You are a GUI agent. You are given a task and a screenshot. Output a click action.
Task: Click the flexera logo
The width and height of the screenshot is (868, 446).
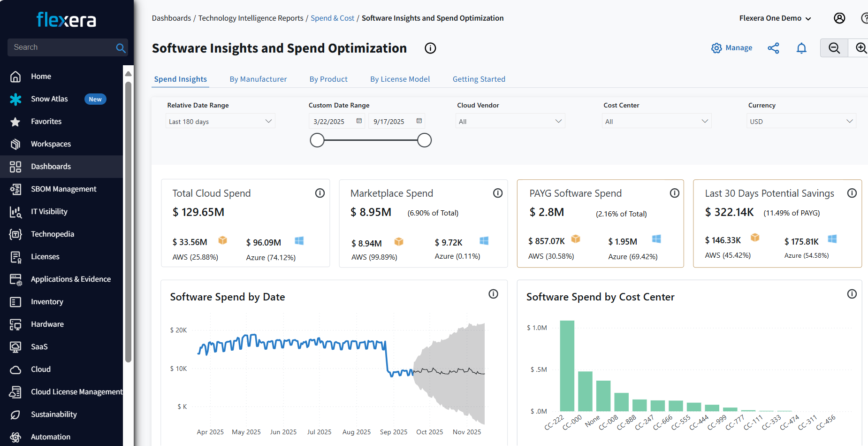[x=66, y=20]
